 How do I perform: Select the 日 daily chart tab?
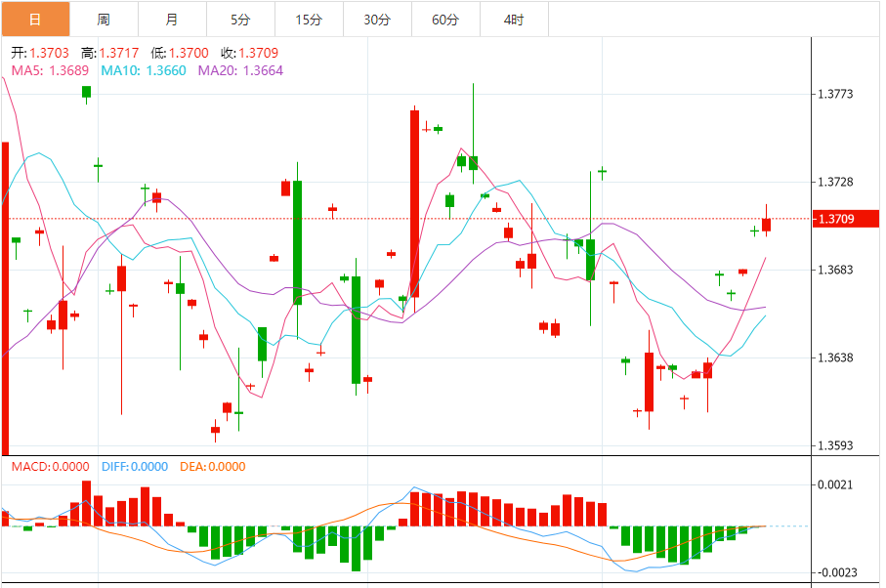coord(35,20)
